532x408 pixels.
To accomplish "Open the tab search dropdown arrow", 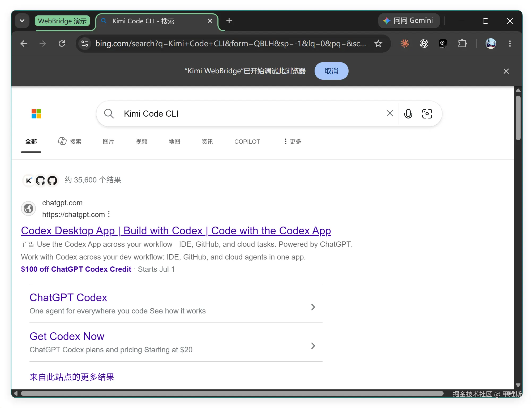I will coord(22,21).
